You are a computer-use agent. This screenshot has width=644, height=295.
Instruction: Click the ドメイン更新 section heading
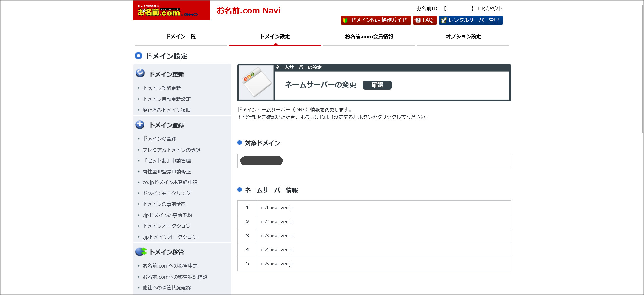coord(167,74)
